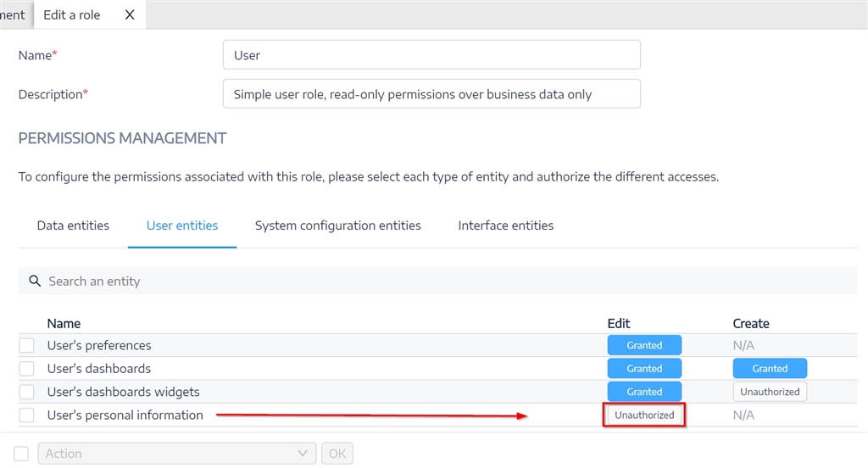Screen dimensions: 868x468
Task: Click the User's personal information row name
Action: point(125,415)
